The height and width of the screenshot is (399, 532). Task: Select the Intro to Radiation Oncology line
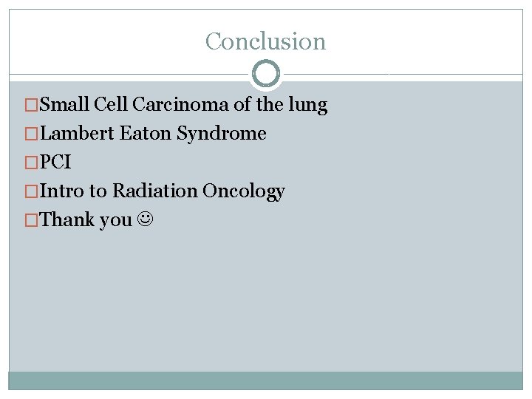162,191
